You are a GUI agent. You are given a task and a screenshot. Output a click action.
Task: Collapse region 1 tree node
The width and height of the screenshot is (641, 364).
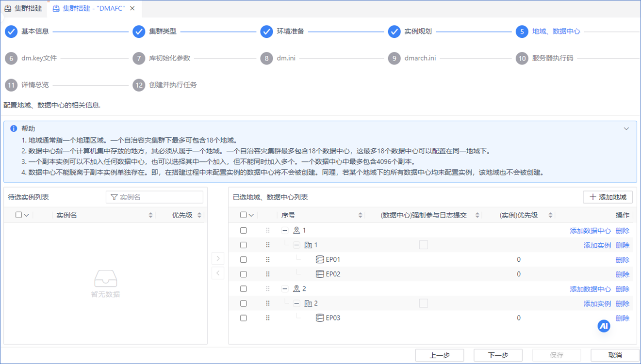pos(285,231)
